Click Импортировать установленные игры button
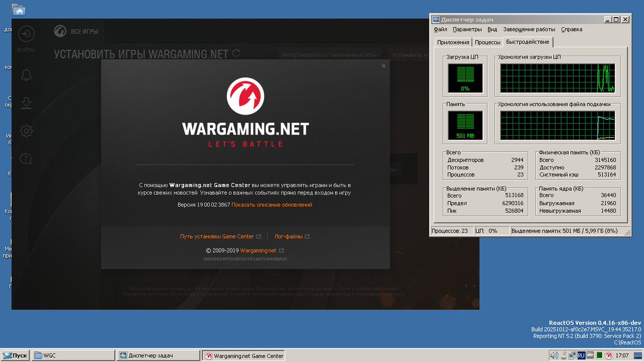The image size is (644, 362). (331, 54)
